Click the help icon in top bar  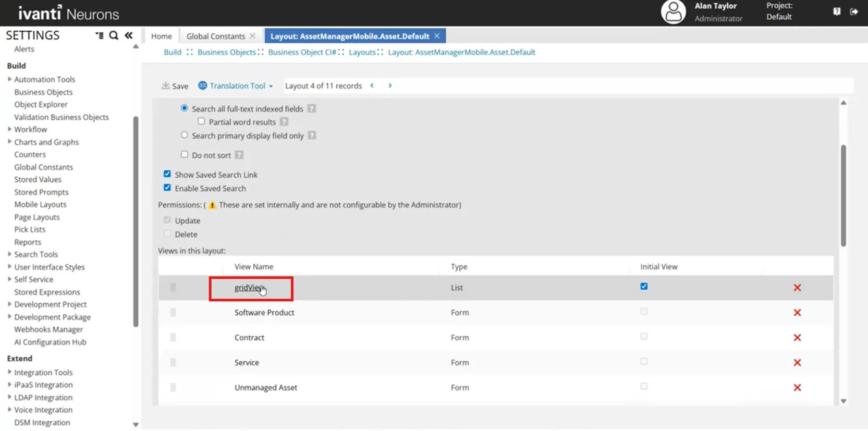(x=837, y=11)
